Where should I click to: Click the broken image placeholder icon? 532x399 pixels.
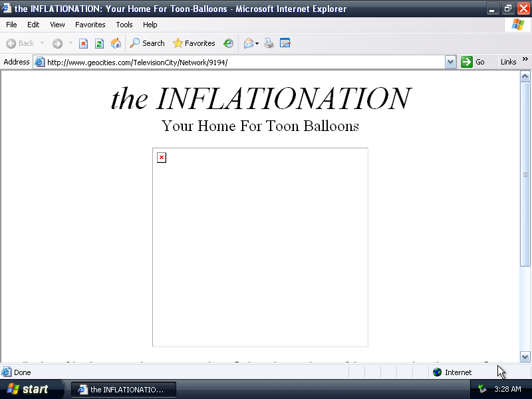161,158
